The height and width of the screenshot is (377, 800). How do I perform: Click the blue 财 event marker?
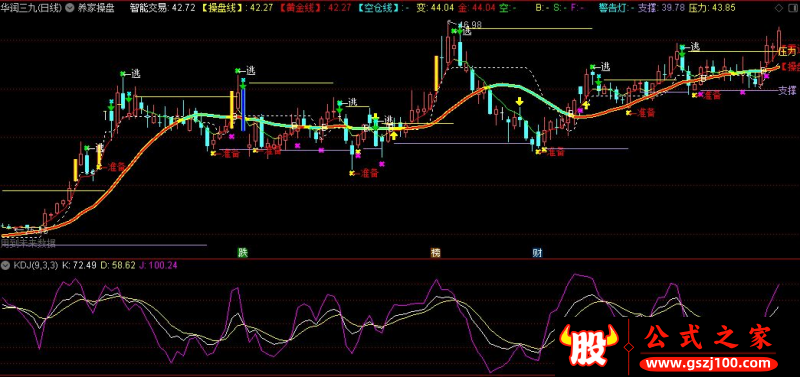click(x=537, y=252)
